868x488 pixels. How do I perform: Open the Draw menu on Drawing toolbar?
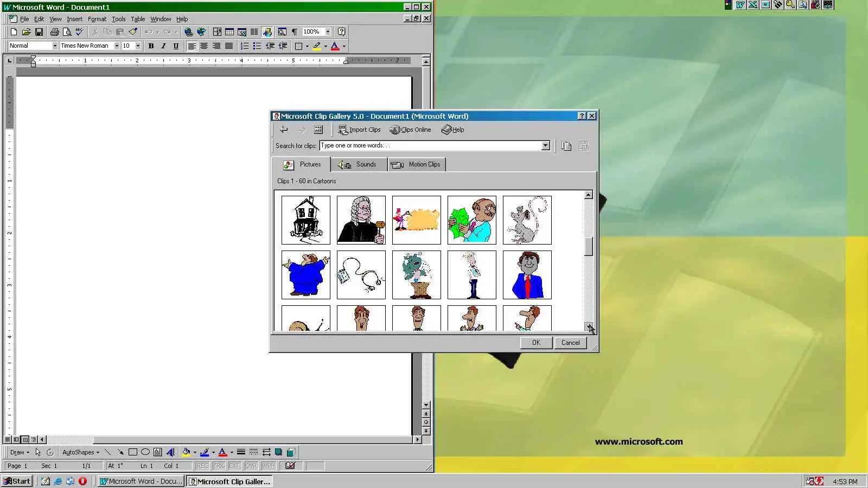point(20,452)
